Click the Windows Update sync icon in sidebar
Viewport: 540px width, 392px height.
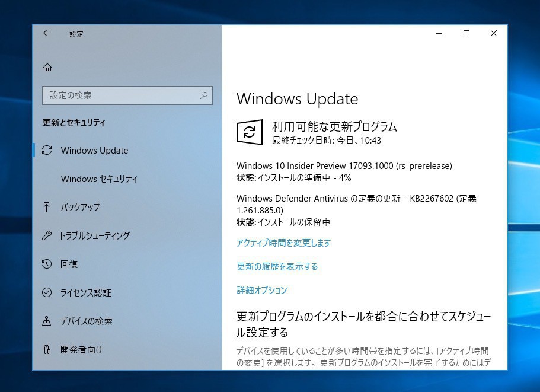[x=47, y=150]
